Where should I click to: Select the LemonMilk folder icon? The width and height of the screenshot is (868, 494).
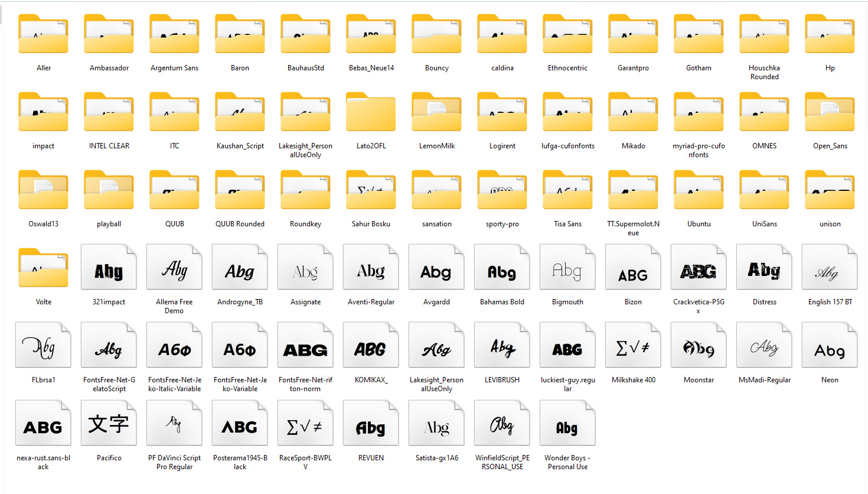pos(436,112)
